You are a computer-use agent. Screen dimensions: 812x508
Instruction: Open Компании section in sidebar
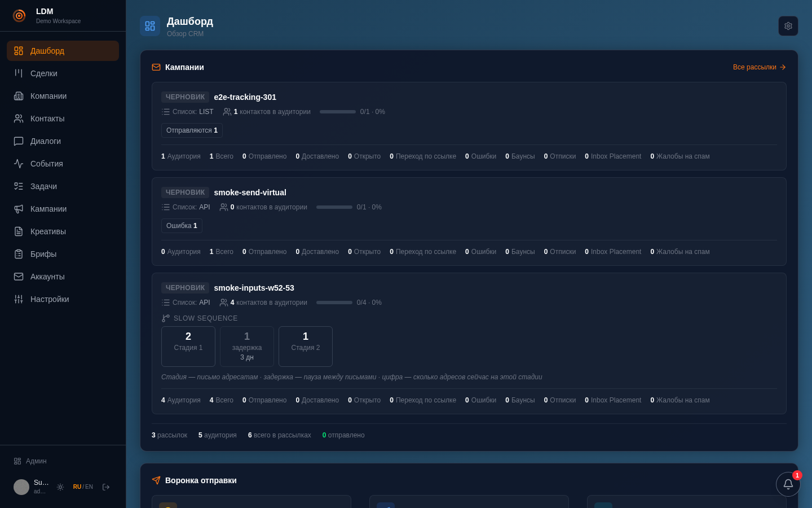tap(63, 96)
